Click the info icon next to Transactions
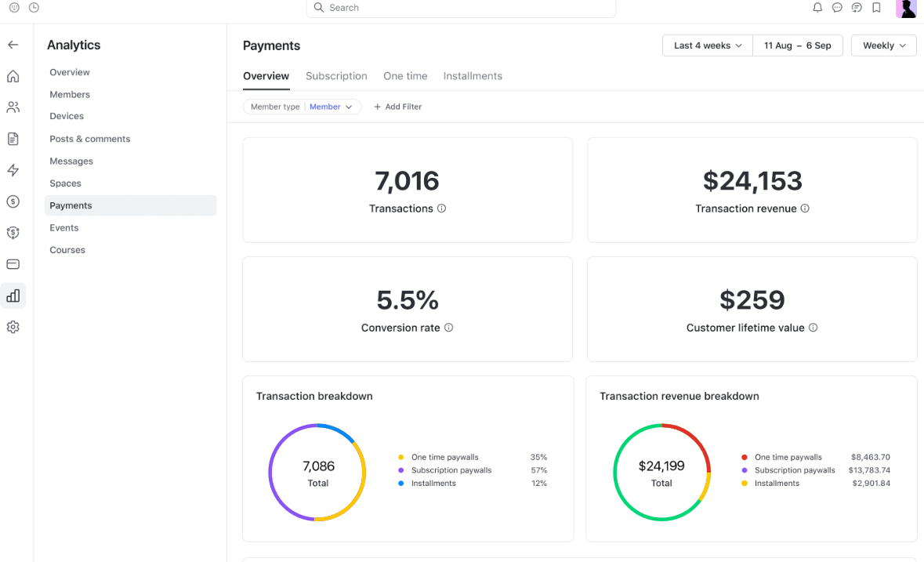The image size is (924, 562). coord(441,208)
